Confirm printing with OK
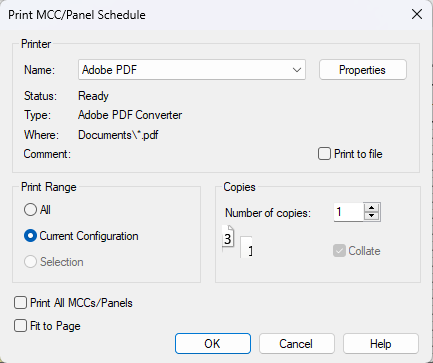The height and width of the screenshot is (363, 433). click(x=213, y=344)
